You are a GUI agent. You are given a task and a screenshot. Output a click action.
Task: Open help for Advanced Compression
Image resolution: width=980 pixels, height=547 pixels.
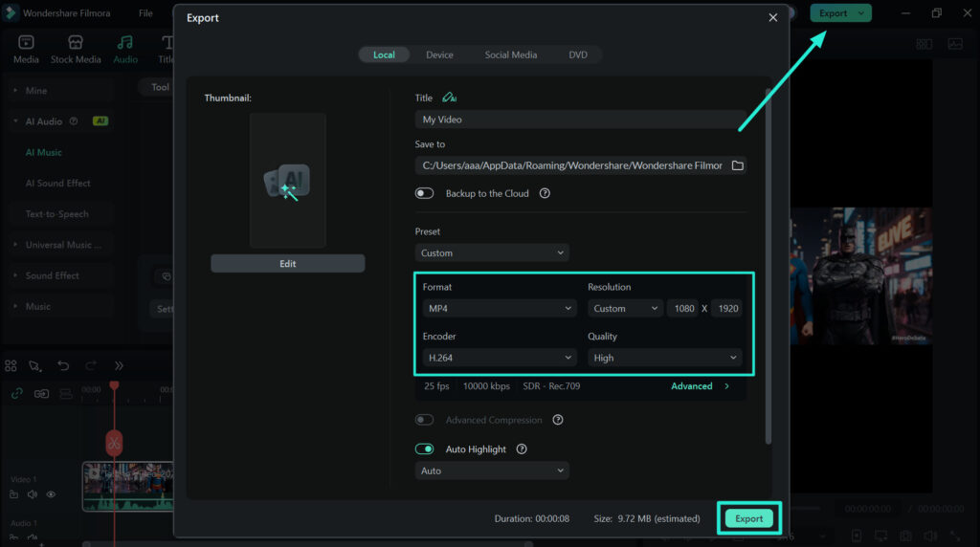(x=558, y=420)
